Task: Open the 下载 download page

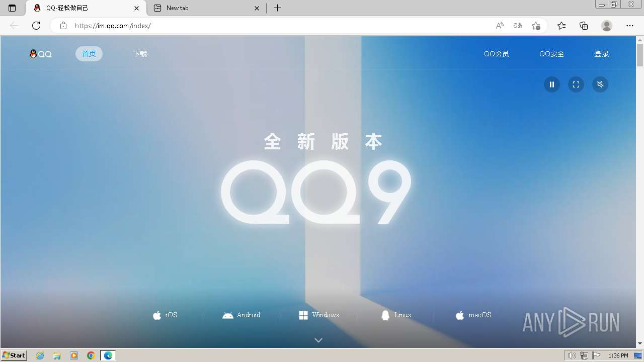Action: coord(140,54)
